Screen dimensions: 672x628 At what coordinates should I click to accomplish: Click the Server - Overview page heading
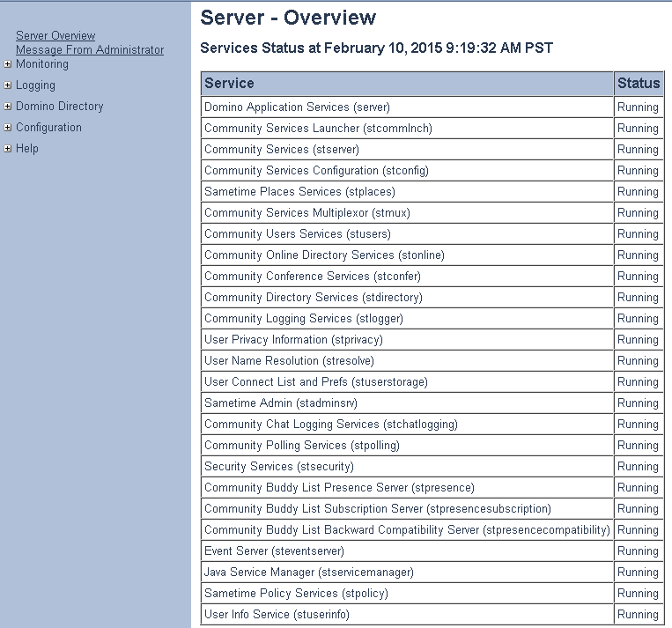coord(288,18)
